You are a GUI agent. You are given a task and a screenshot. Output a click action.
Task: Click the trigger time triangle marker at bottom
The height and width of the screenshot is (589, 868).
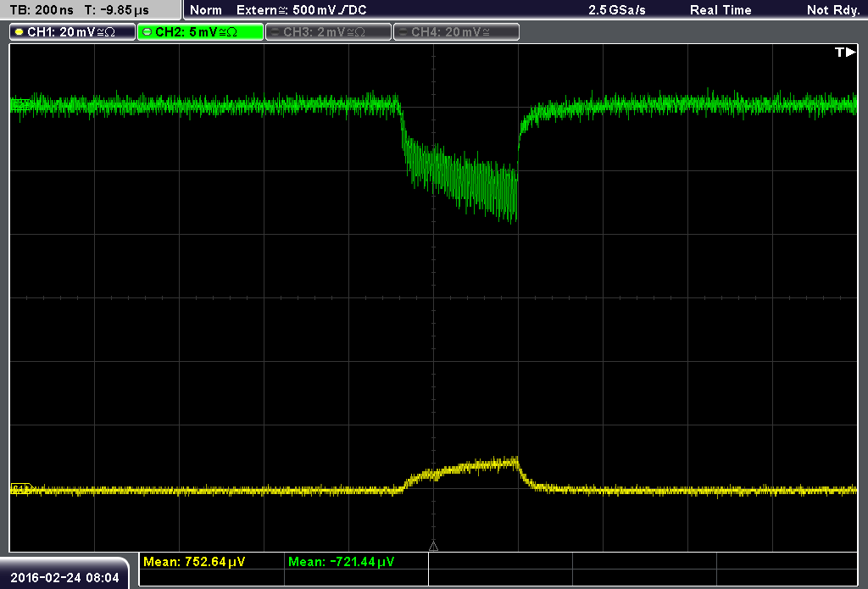pyautogui.click(x=433, y=547)
